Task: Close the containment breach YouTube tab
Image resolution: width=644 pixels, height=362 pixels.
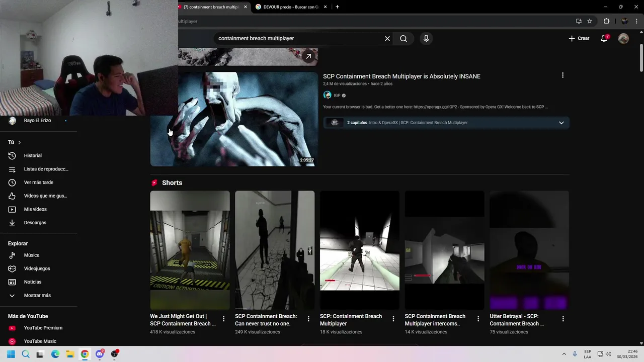Action: point(246,7)
